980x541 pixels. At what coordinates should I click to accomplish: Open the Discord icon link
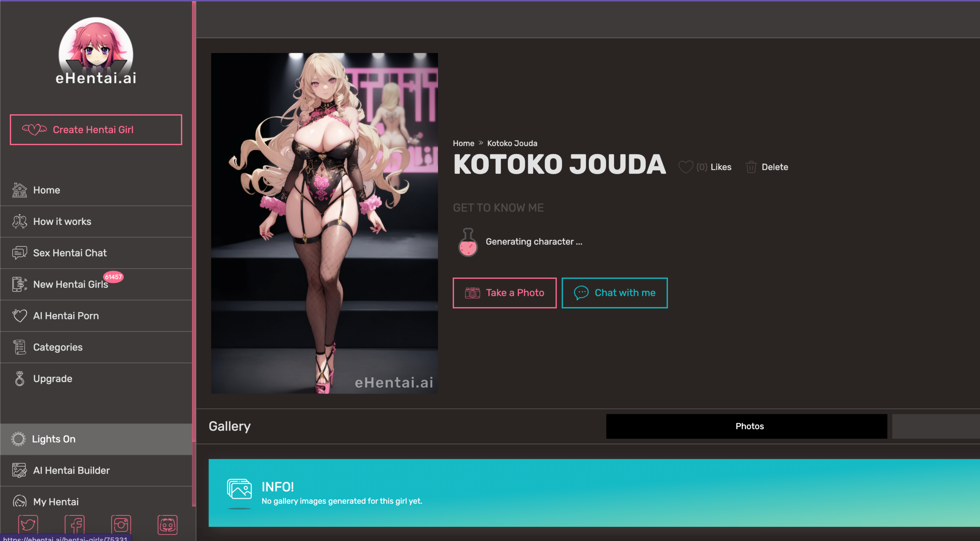click(167, 524)
